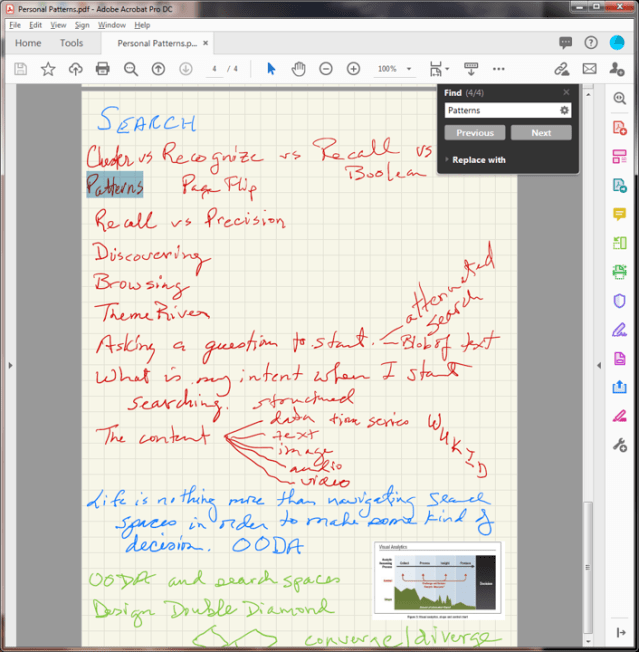Screen dimensions: 639x652
Task: Open the Window menu
Action: (112, 24)
